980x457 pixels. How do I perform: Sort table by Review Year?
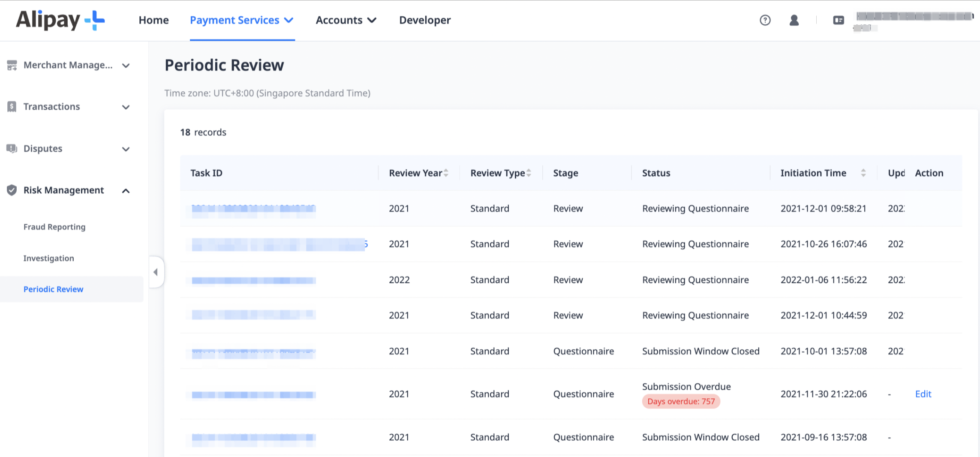tap(446, 173)
